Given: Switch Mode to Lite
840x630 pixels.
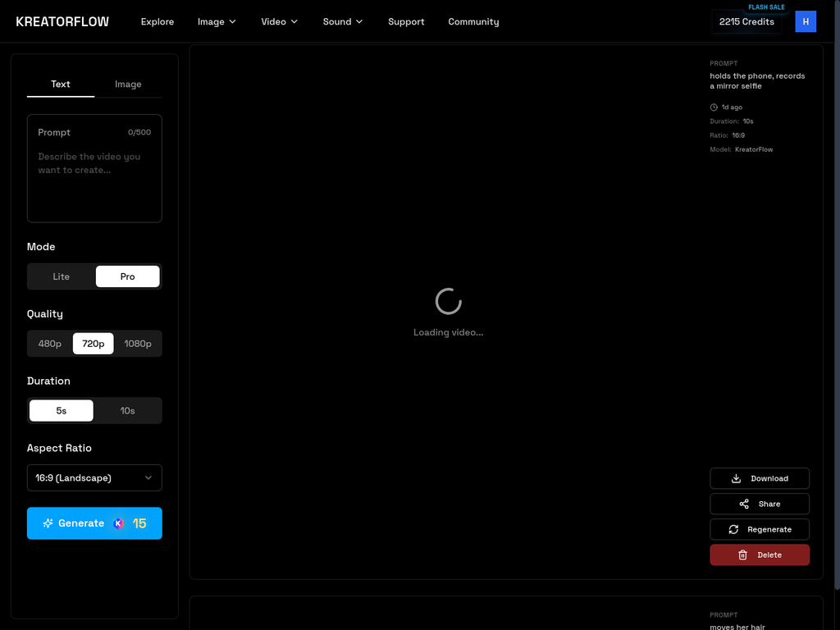Looking at the screenshot, I should [x=61, y=276].
